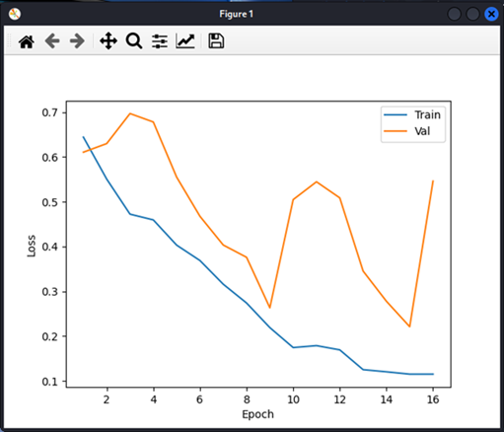Click the x-axis tick label 8

(247, 399)
